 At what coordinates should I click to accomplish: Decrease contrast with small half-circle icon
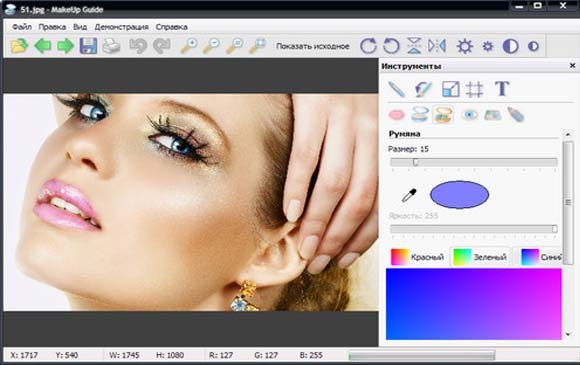click(x=533, y=46)
